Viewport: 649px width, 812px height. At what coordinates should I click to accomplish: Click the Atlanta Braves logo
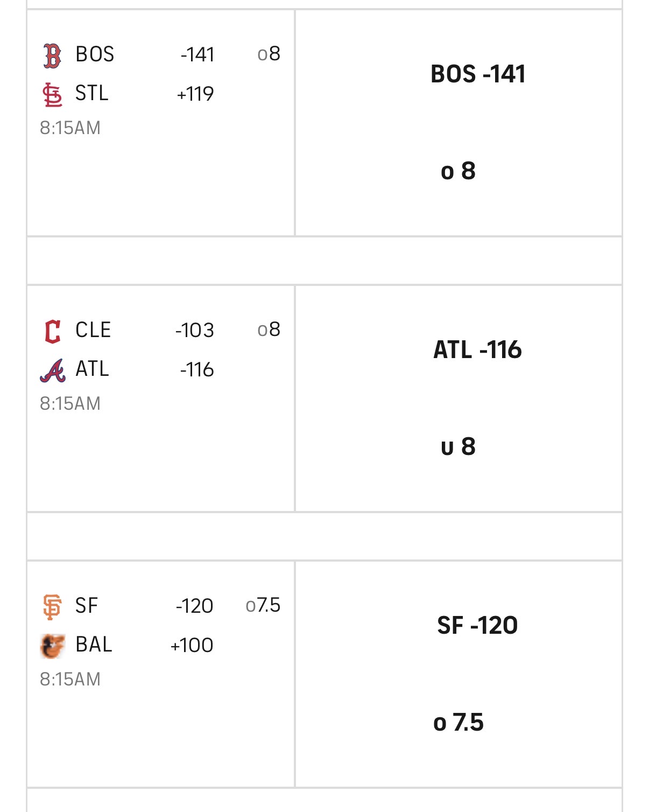[x=53, y=370]
